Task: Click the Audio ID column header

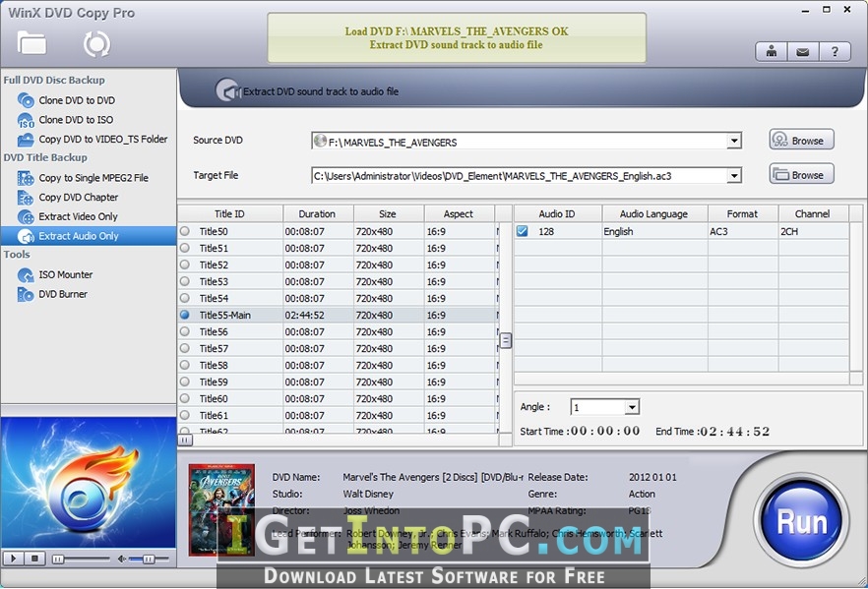Action: click(557, 213)
